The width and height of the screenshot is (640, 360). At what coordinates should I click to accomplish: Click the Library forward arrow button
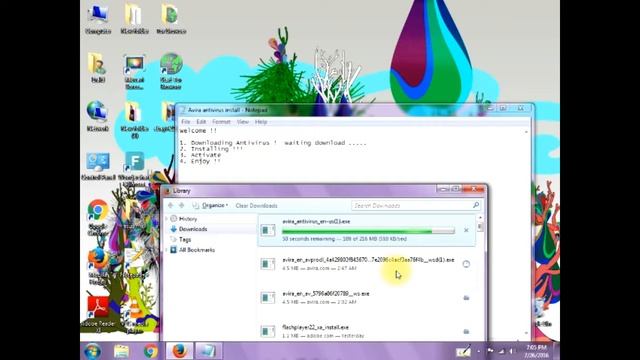pyautogui.click(x=182, y=205)
